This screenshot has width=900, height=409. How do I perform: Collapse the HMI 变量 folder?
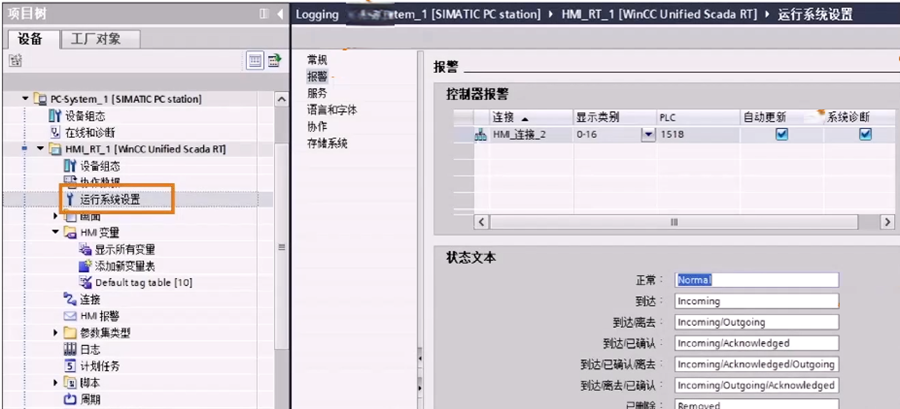pos(56,233)
